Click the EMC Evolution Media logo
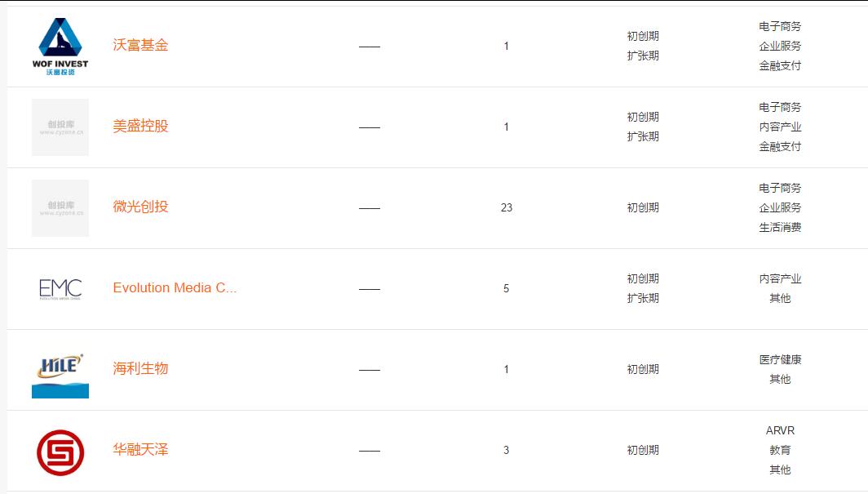This screenshot has width=868, height=494. [60, 289]
